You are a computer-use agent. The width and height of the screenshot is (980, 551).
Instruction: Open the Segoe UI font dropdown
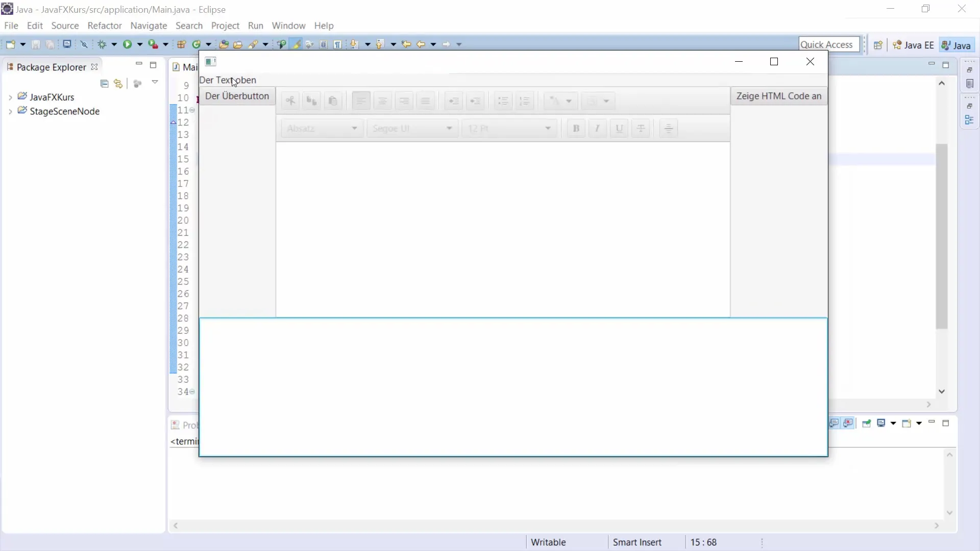[412, 129]
